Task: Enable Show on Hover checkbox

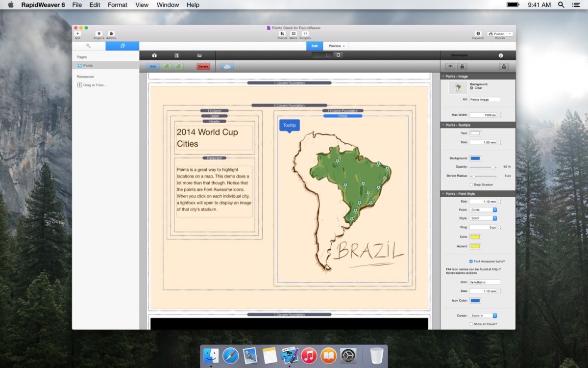Action: coord(471,324)
